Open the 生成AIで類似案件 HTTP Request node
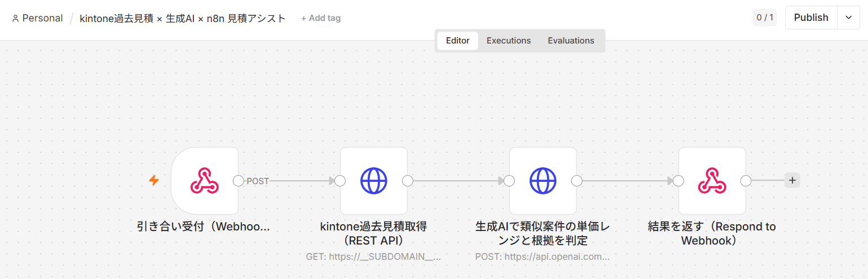Viewport: 868px width, 279px height. [543, 181]
